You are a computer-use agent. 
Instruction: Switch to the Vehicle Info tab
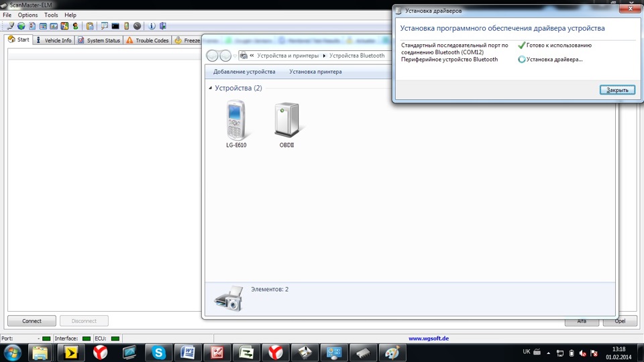pos(54,40)
